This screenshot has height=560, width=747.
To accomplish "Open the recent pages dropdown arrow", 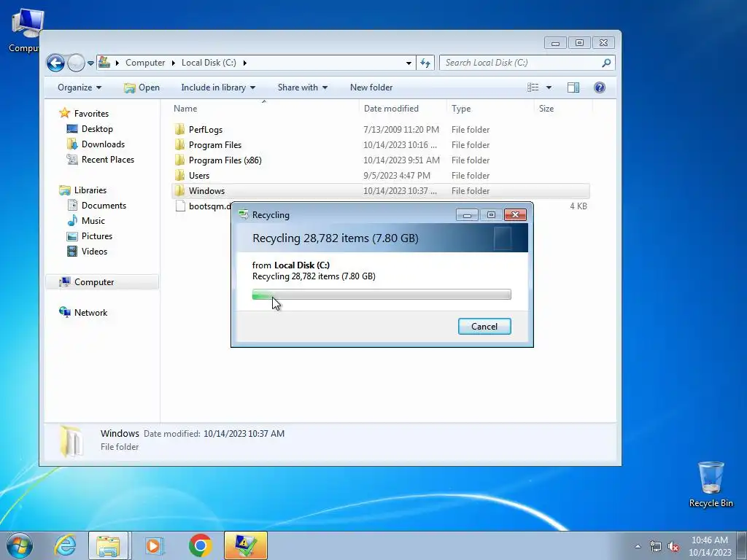I will tap(90, 63).
